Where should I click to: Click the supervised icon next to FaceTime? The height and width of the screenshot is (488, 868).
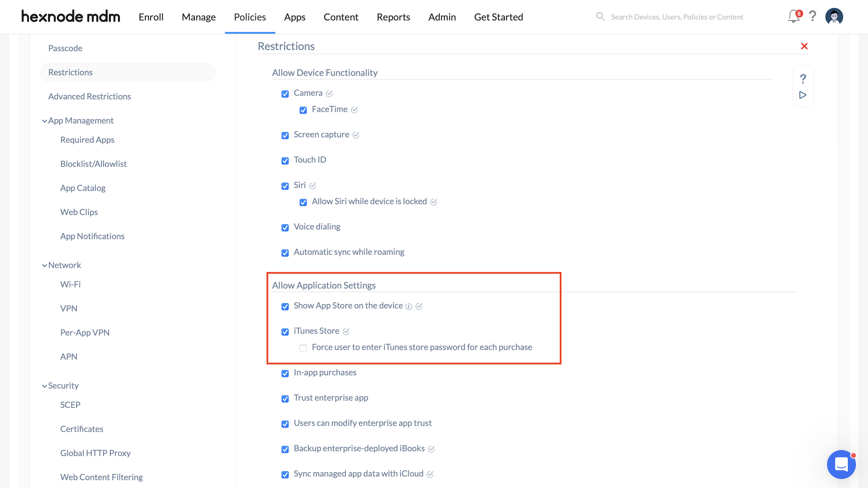pos(354,110)
